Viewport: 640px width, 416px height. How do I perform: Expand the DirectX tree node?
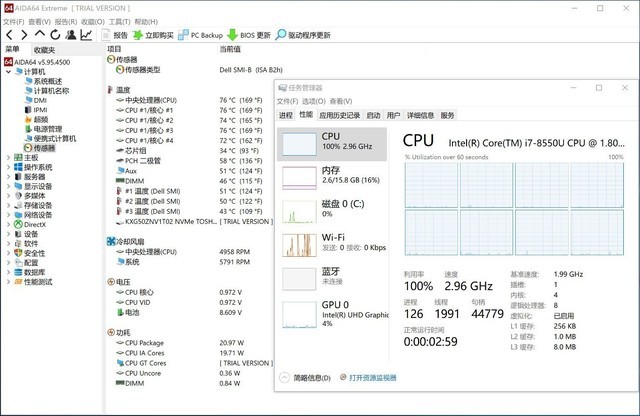8,225
